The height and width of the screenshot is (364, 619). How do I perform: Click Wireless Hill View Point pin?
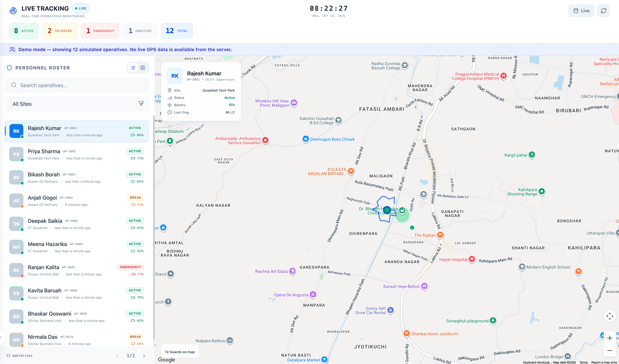(x=294, y=103)
